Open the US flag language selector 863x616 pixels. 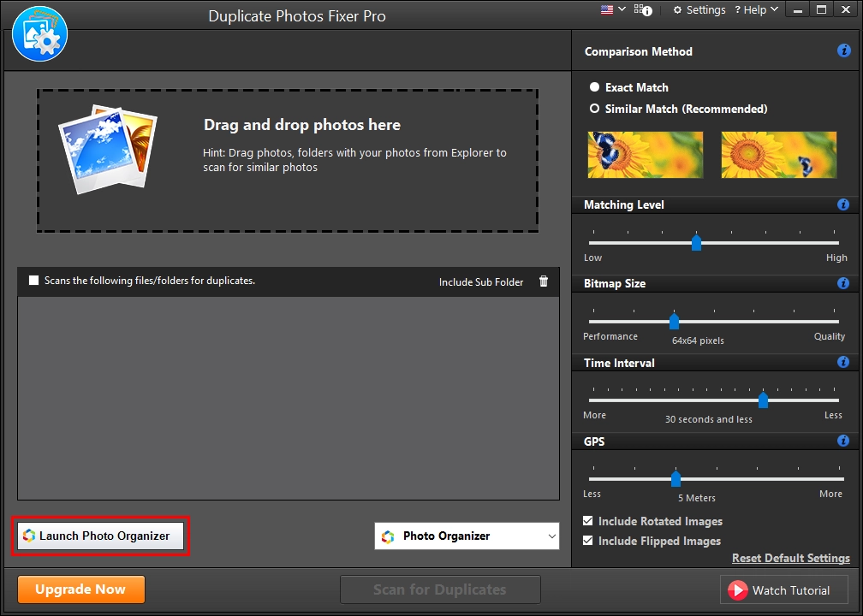click(613, 10)
